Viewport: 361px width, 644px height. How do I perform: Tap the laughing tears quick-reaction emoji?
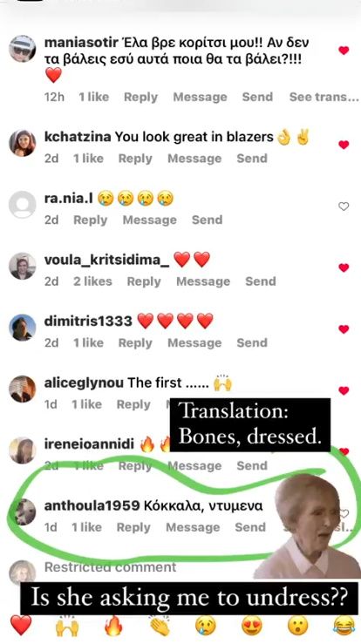[x=344, y=625]
